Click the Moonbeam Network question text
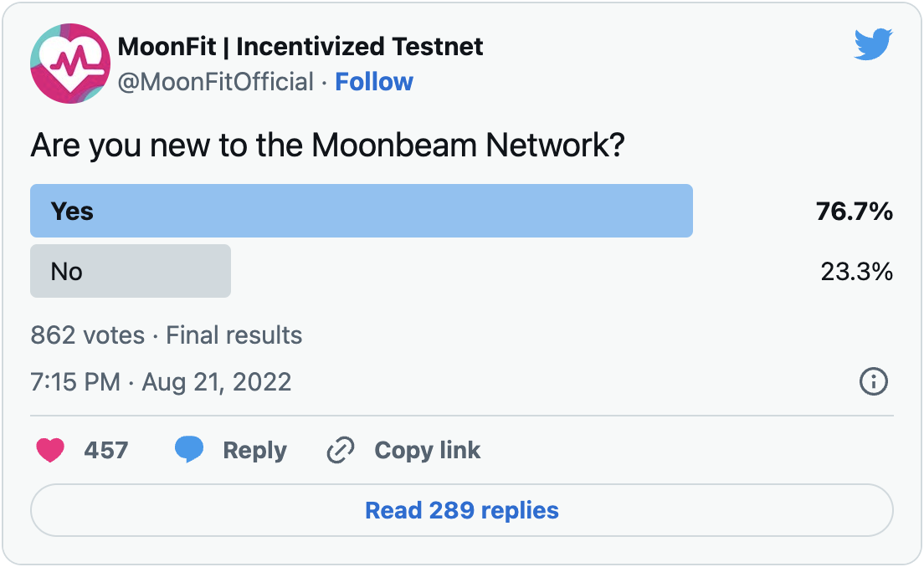 coord(327,145)
